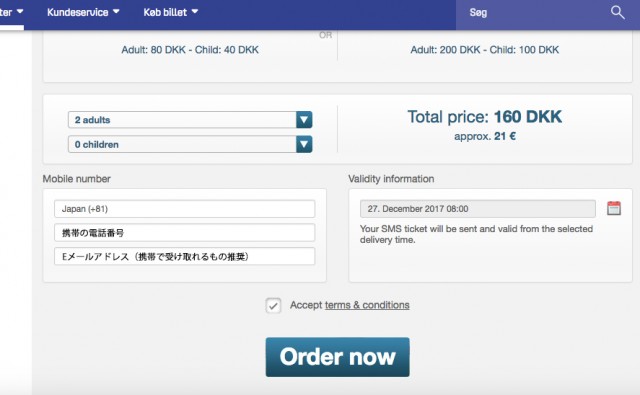Click the approx. 21 € text

[x=484, y=136]
